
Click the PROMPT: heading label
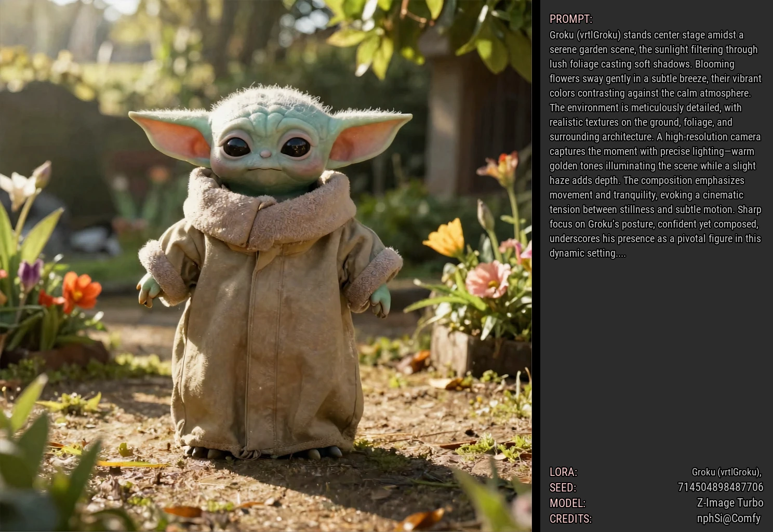point(570,19)
